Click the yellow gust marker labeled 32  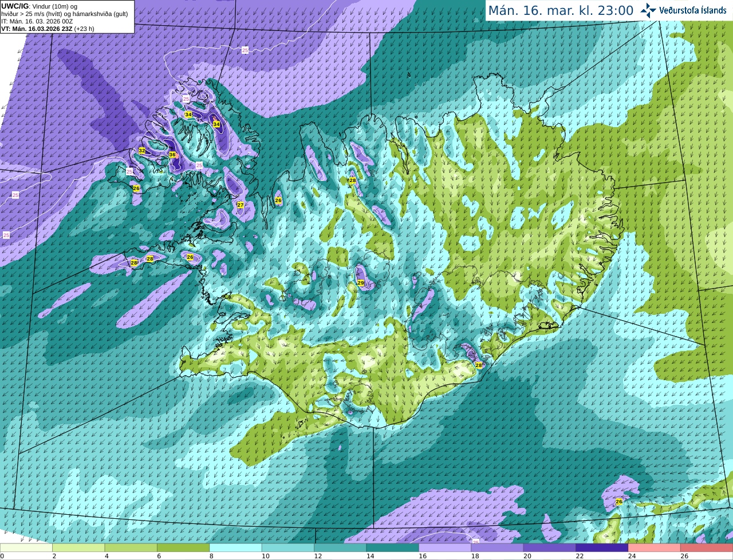click(142, 151)
